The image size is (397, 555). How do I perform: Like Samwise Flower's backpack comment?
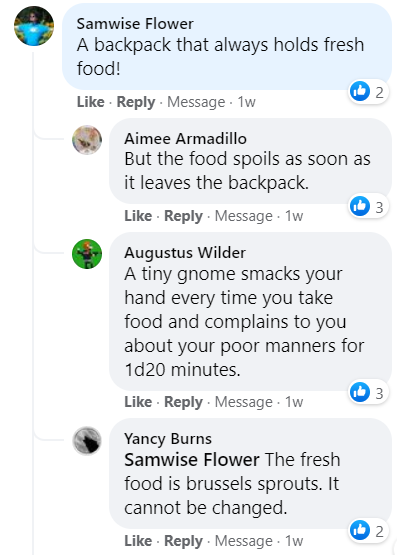(91, 102)
